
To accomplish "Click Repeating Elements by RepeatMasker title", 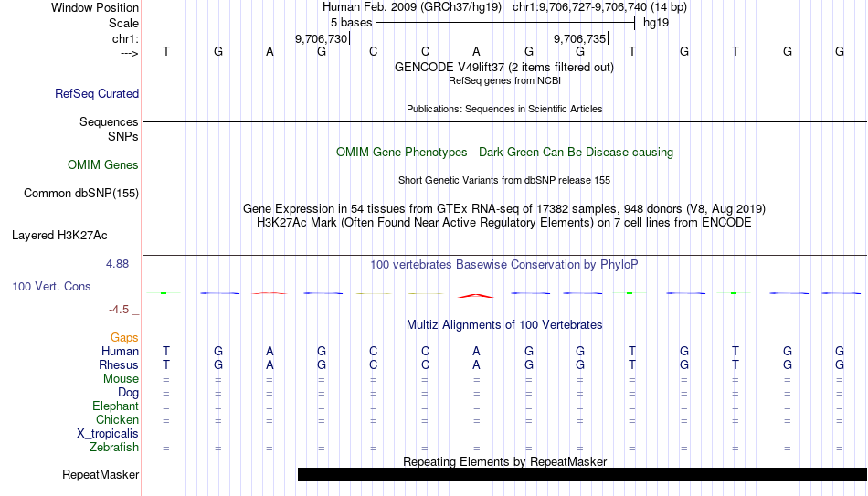I will pos(504,461).
